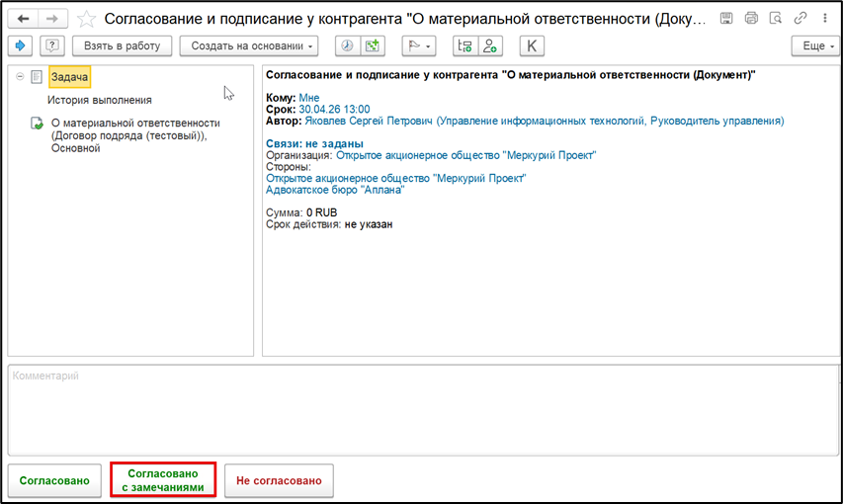Open help with the question mark icon

[x=52, y=45]
